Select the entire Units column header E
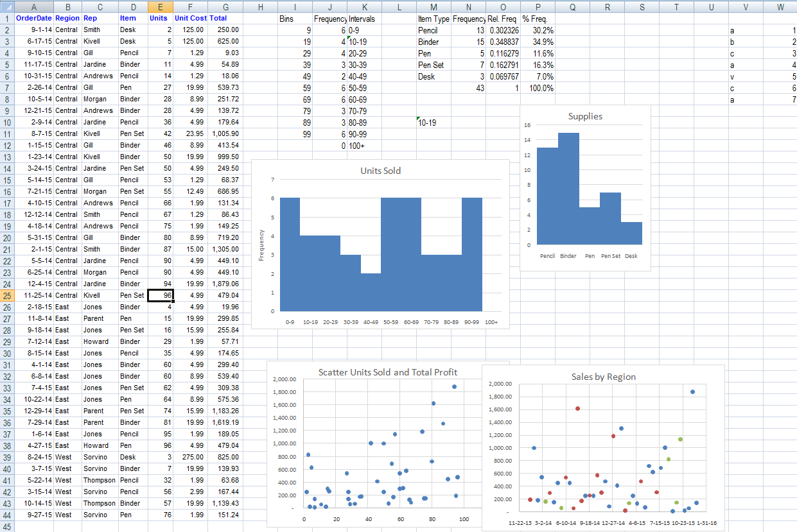797x532 pixels. click(x=159, y=6)
